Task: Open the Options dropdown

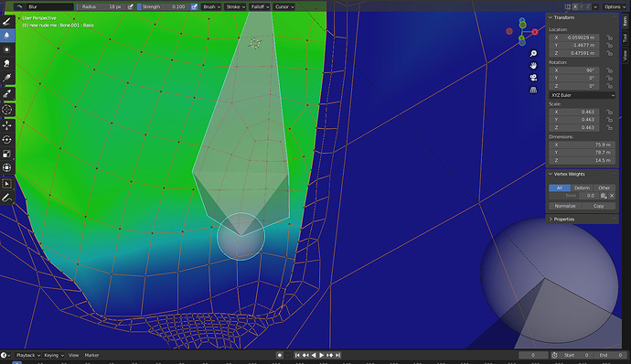Action: (x=615, y=6)
